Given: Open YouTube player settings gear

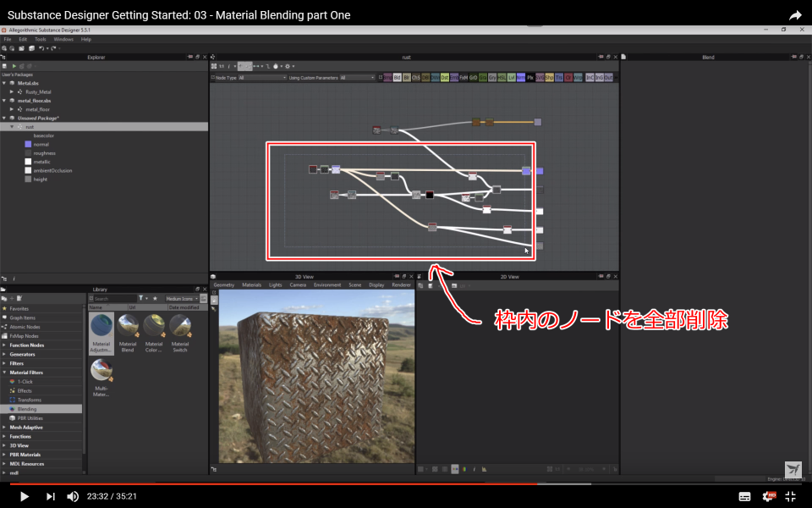Looking at the screenshot, I should pyautogui.click(x=769, y=497).
